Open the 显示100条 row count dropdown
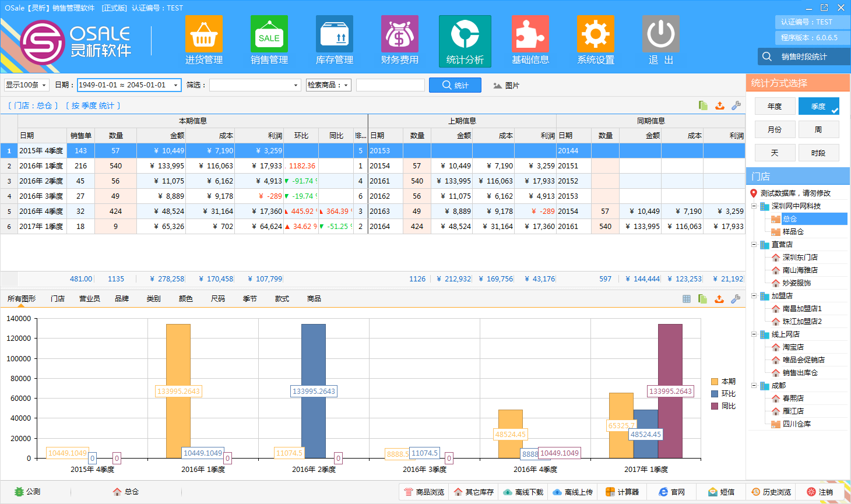Screen dimensions: 851x504 (27, 85)
